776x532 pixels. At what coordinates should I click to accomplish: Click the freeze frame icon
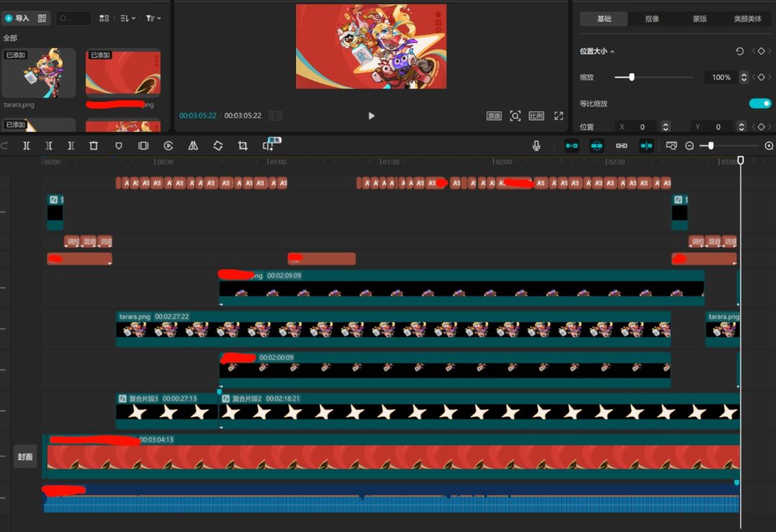143,146
